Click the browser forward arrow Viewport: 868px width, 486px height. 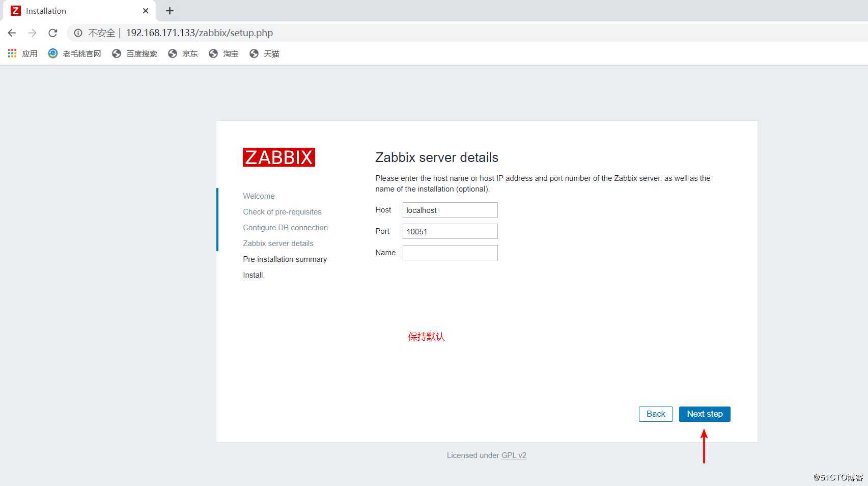coord(32,33)
